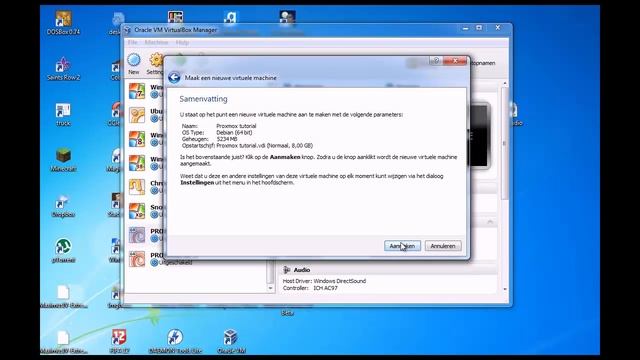Click the Geheugen value '5234 MB'

click(227, 139)
